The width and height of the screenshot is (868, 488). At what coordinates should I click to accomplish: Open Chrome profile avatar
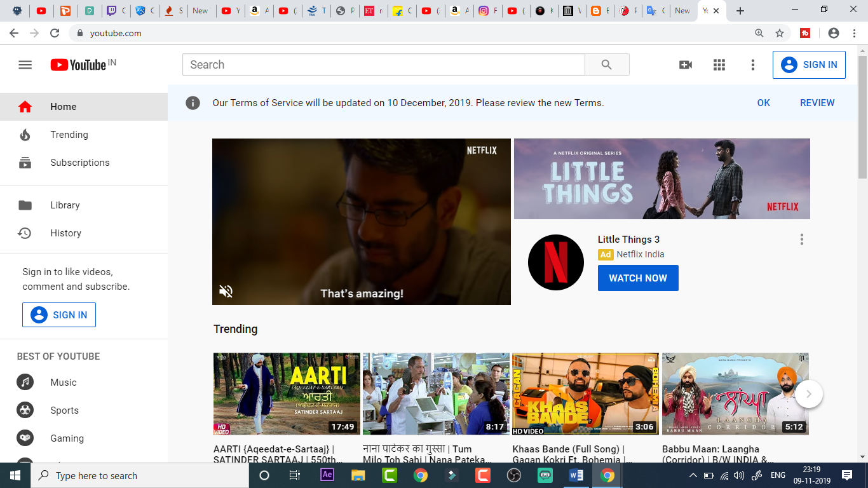coord(834,33)
